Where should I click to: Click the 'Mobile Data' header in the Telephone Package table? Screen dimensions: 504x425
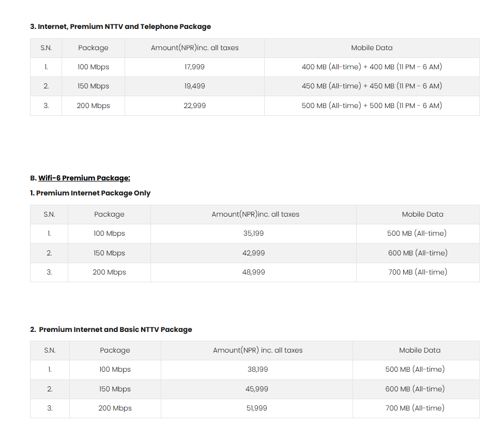pos(372,48)
